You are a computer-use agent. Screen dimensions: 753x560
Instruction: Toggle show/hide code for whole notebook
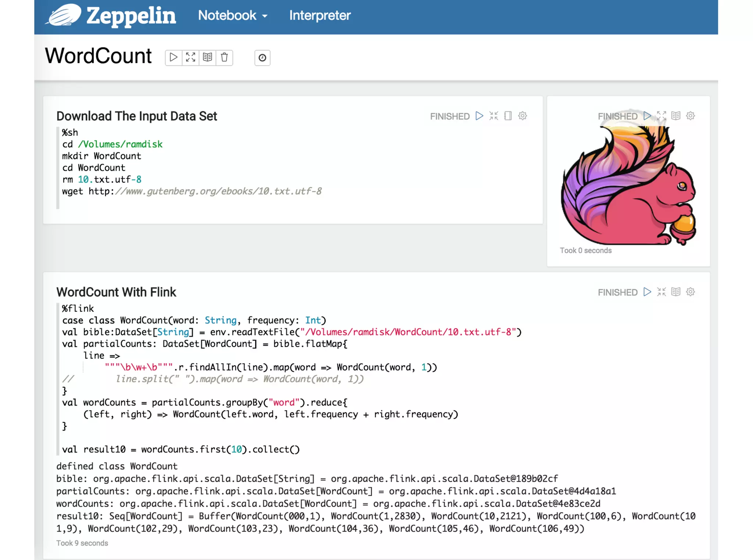click(190, 57)
